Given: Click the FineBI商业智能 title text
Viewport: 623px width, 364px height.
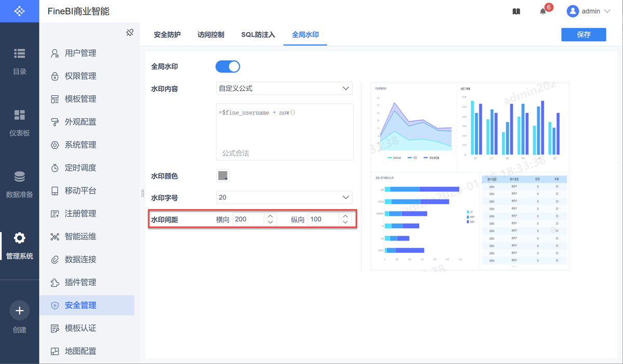Looking at the screenshot, I should (x=78, y=11).
